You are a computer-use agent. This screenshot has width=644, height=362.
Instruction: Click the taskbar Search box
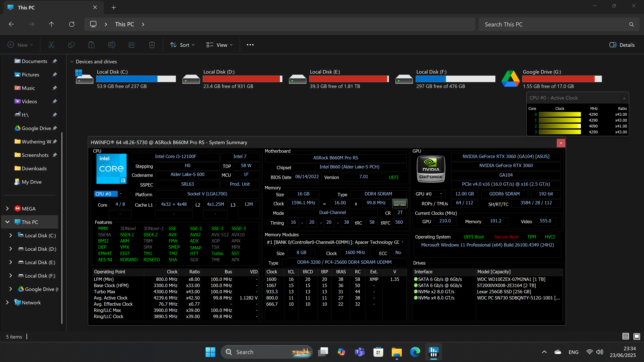point(266,352)
